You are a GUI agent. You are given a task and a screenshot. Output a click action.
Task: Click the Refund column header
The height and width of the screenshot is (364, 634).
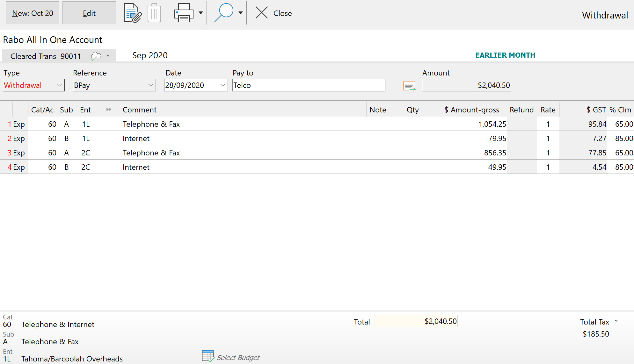coord(522,110)
